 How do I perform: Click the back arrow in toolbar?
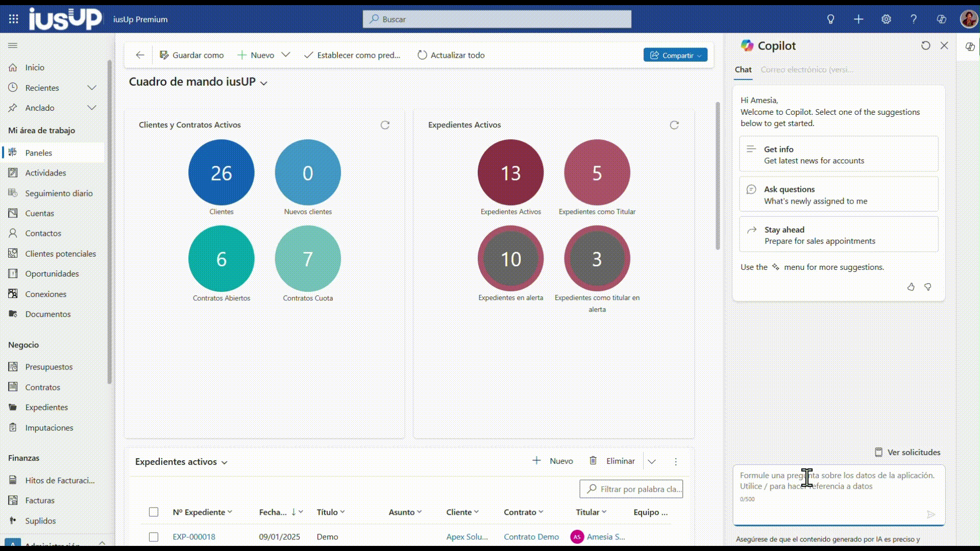tap(140, 55)
